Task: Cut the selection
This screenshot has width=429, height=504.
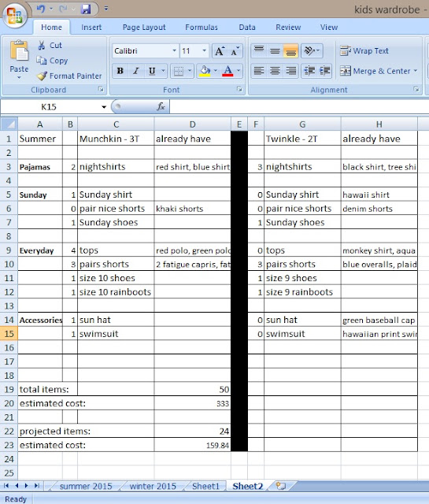Action: coord(50,46)
